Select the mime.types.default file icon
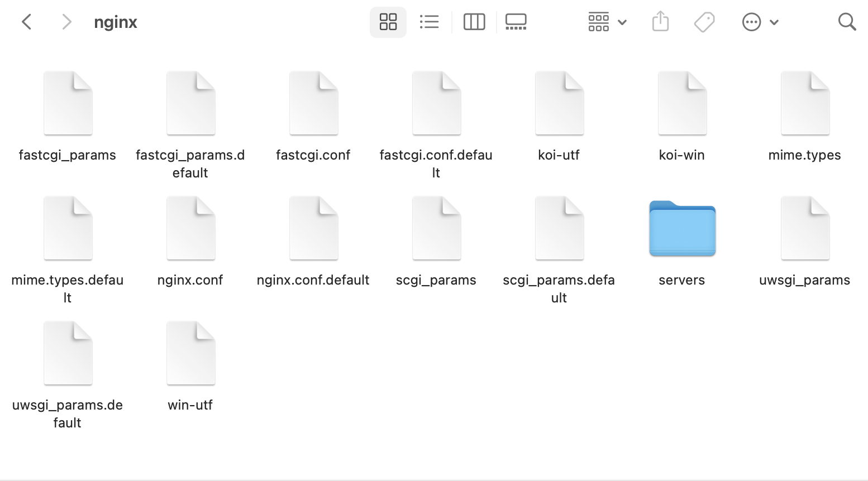This screenshot has width=868, height=481. pyautogui.click(x=68, y=228)
